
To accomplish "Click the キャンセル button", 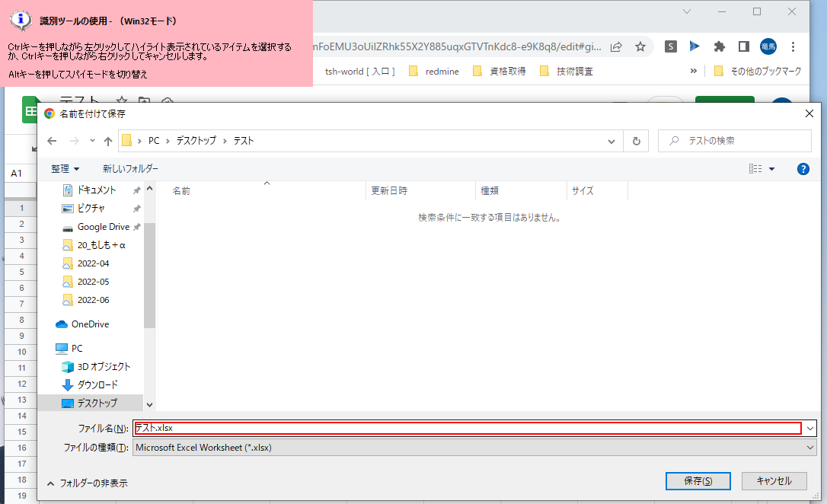I will point(774,481).
